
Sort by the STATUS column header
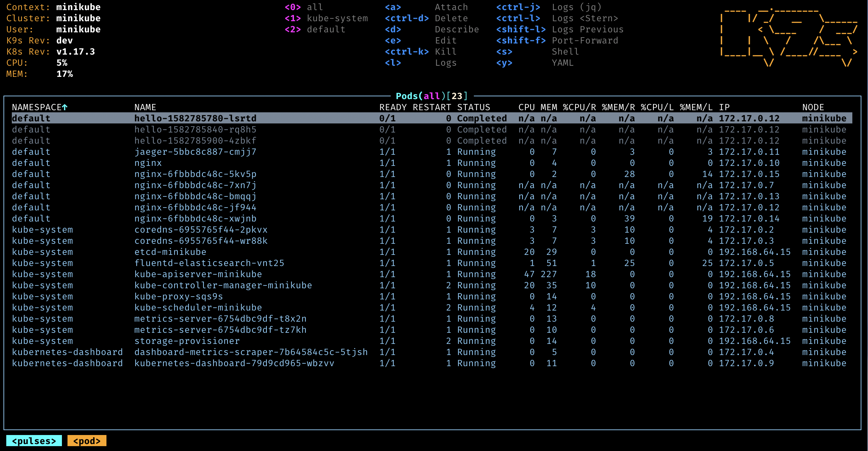click(473, 107)
